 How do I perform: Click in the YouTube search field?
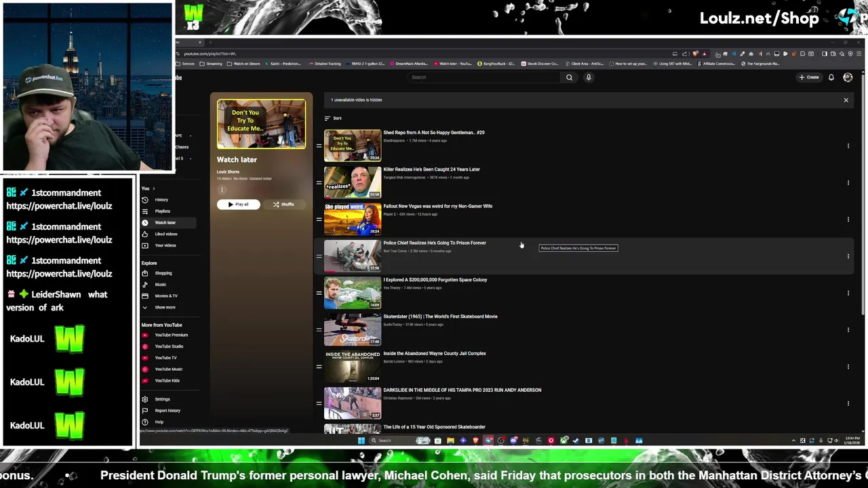[x=484, y=77]
